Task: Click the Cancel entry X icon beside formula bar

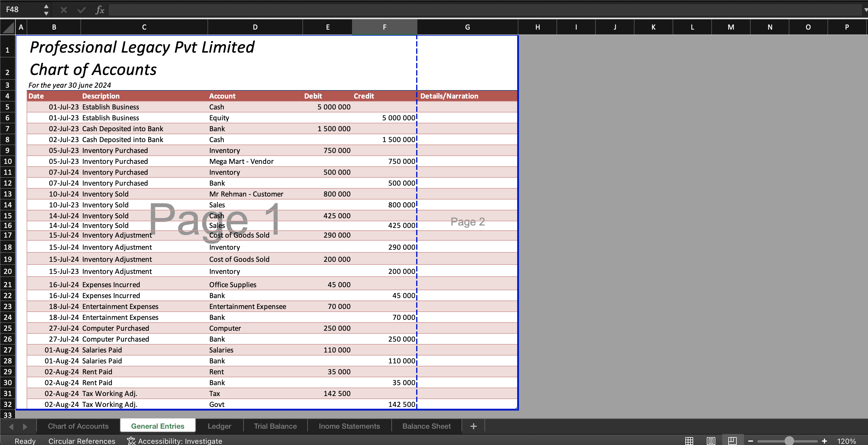Action: (63, 10)
